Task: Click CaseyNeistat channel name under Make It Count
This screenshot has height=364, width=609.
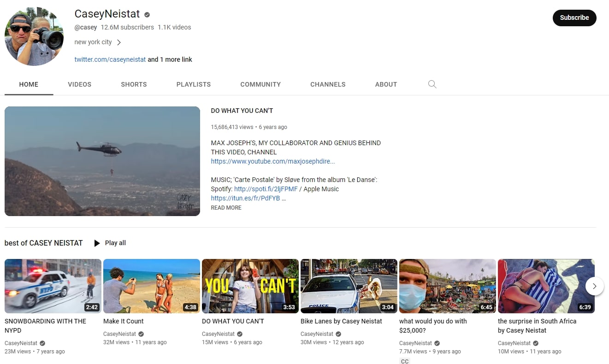Action: (x=120, y=334)
